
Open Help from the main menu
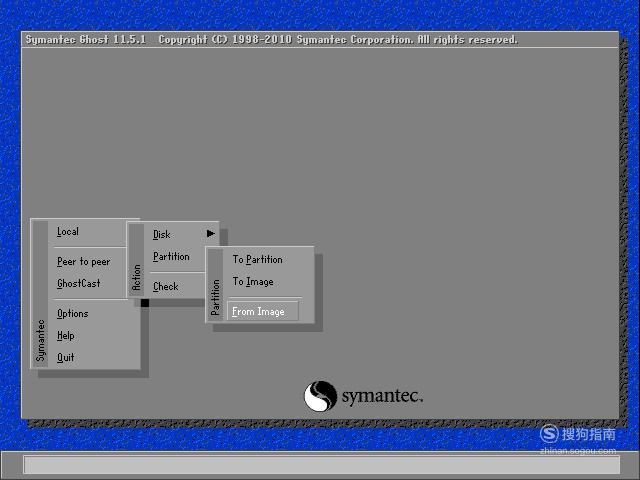[66, 336]
